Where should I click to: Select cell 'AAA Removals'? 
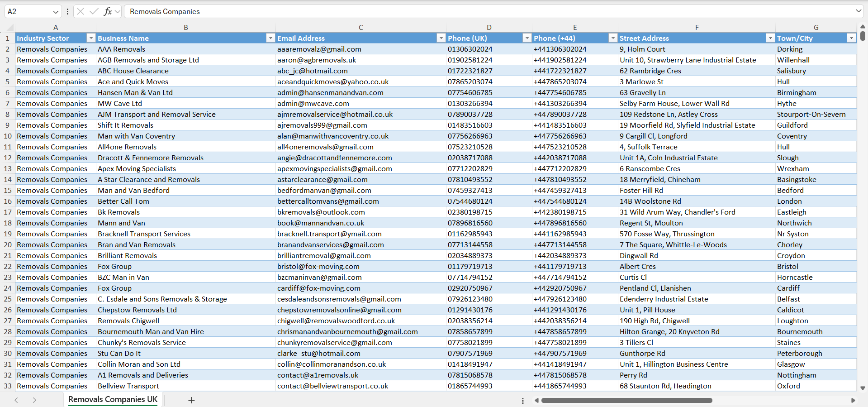click(186, 49)
